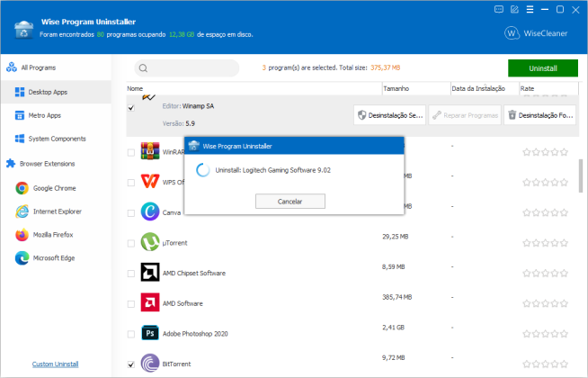Select the AMD Chipset Software row name
Viewport: 588px width, 378px height.
194,274
